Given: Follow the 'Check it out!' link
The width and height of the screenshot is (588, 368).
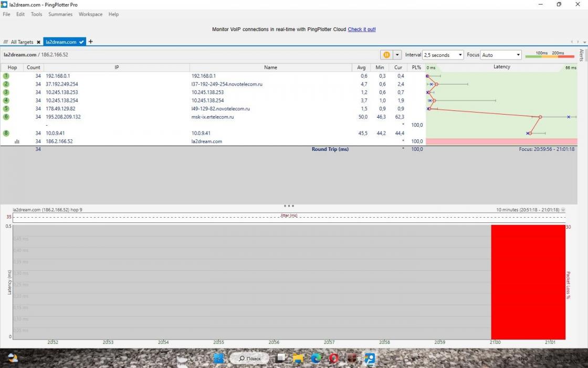Looking at the screenshot, I should [362, 29].
